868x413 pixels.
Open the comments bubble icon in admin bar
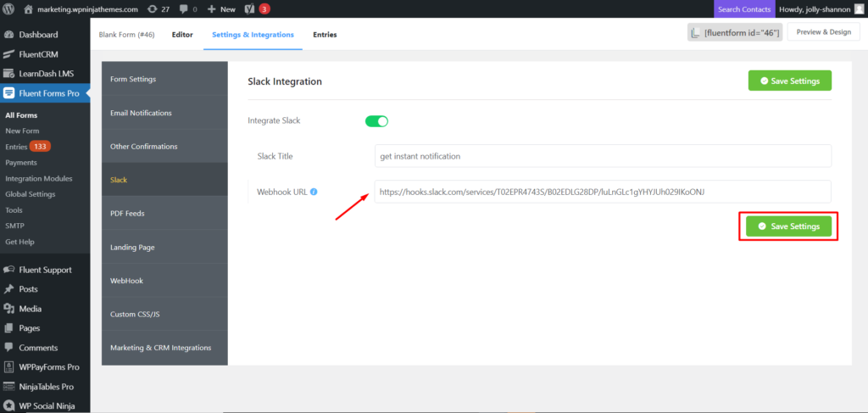(x=183, y=9)
